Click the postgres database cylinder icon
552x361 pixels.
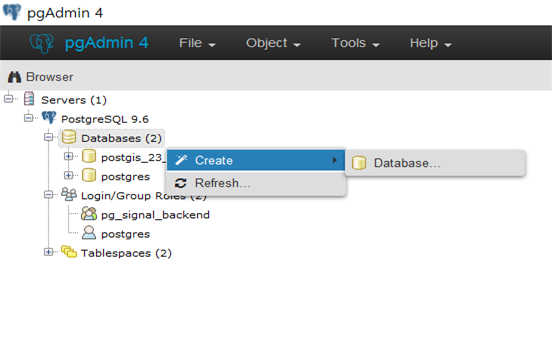tap(89, 175)
